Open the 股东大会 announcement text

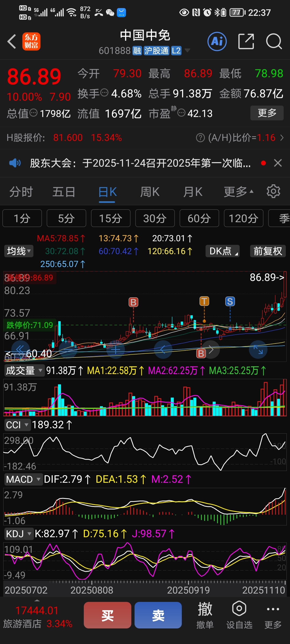140,163
